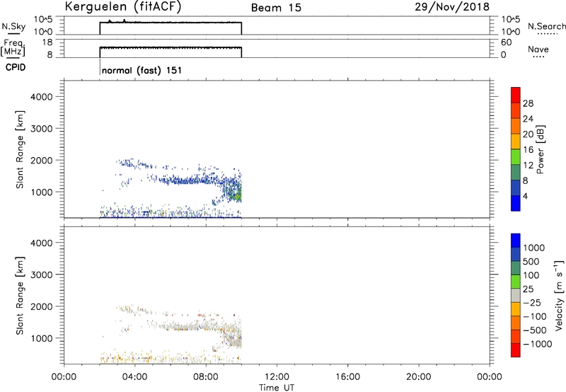The height and width of the screenshot is (392, 566).
Task: Select the 'N.Search' legend label
Action: coord(547,26)
